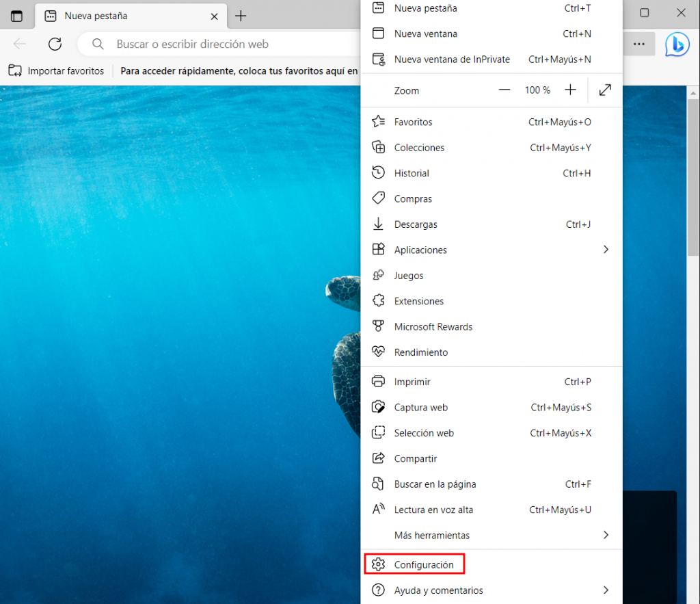
Task: Click the zoom in plus icon
Action: coord(570,90)
